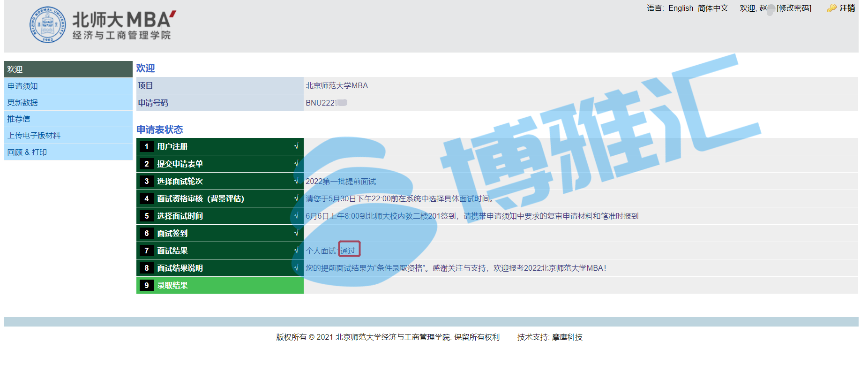Select 欢迎 in the sidebar menu

(68, 69)
